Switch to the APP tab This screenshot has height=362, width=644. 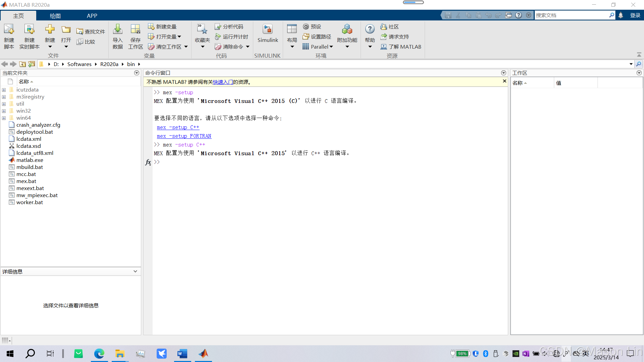tap(92, 16)
